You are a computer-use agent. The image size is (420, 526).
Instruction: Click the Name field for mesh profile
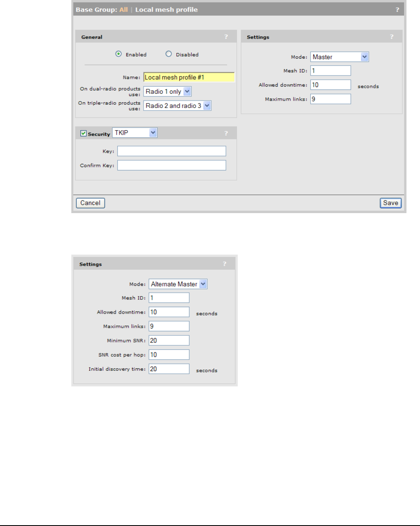tap(189, 77)
